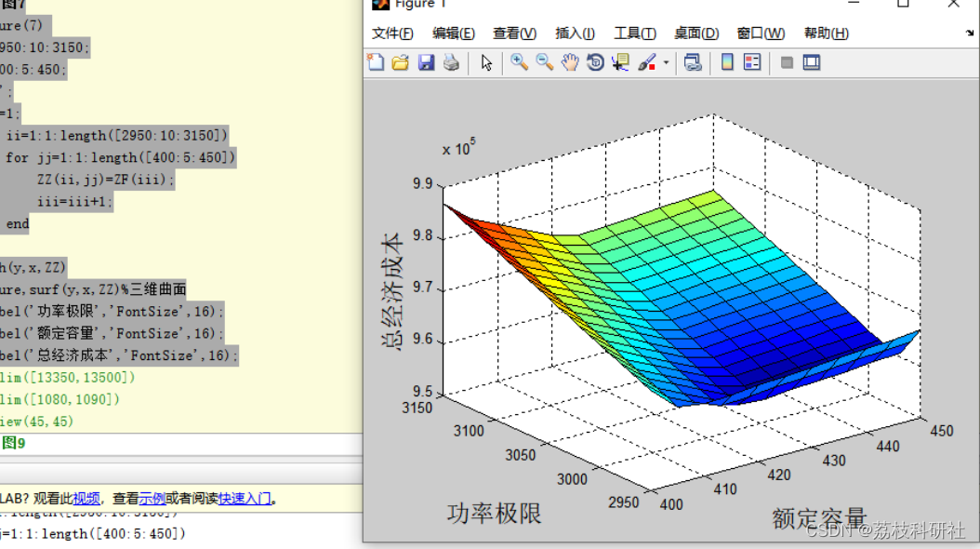Image resolution: width=980 pixels, height=549 pixels.
Task: Toggle the Insert Legend button
Action: tap(752, 62)
